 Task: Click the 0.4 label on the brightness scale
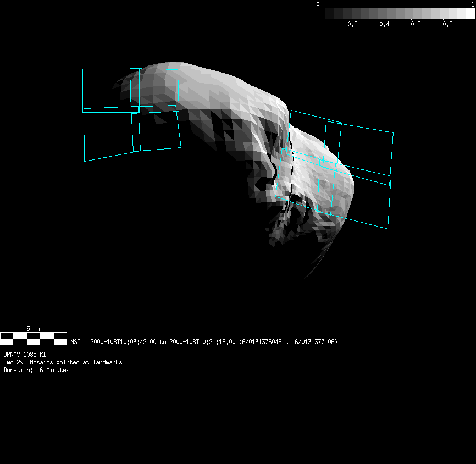click(384, 24)
